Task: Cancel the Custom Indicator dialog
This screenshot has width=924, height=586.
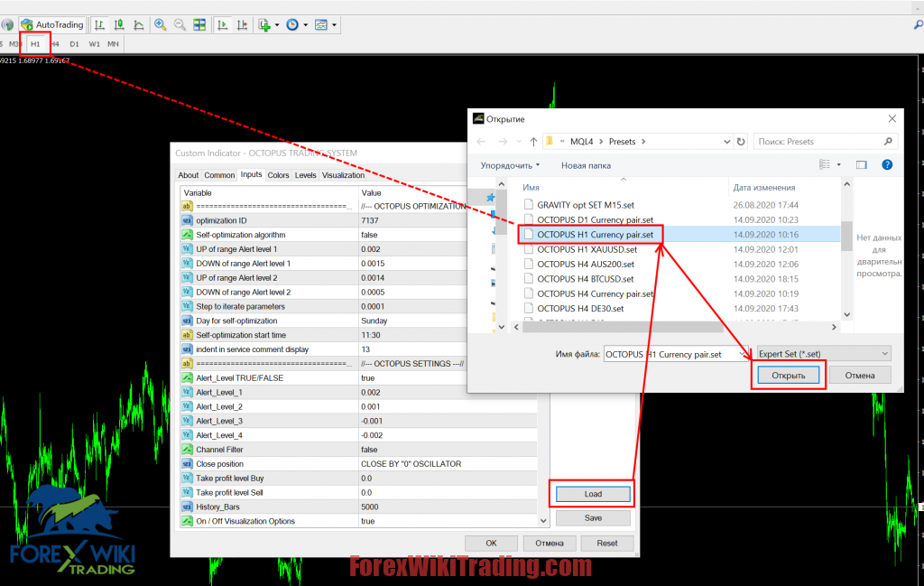Action: pos(550,543)
